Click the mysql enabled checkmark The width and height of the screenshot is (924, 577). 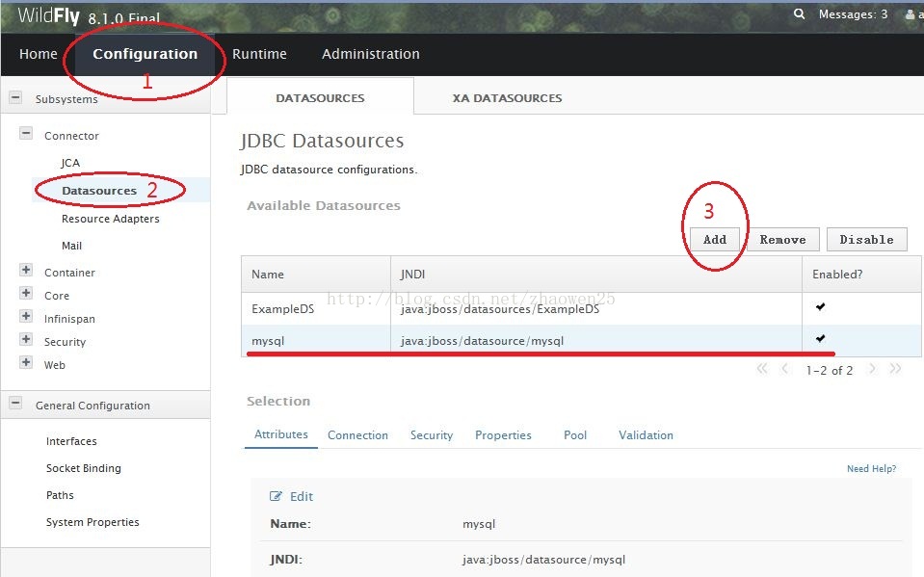(x=820, y=338)
